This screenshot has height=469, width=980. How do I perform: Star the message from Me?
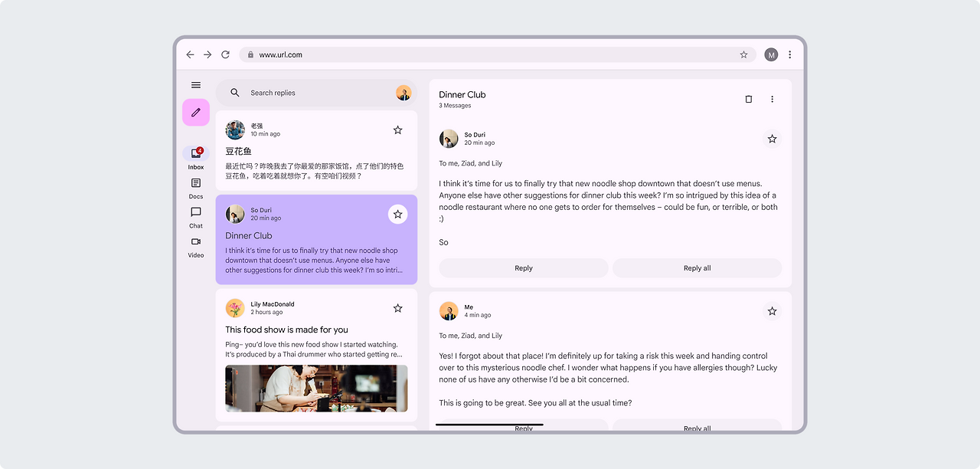(x=772, y=311)
